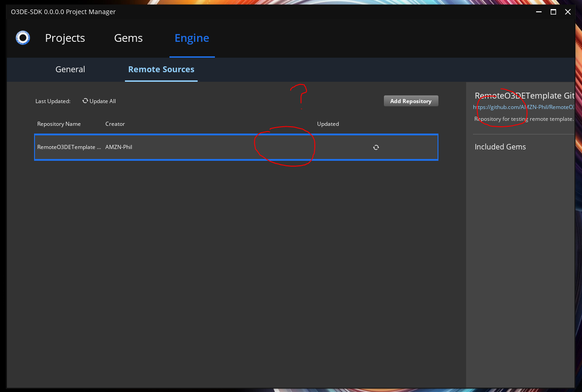Click the refresh icon in the RemoteO3DETemplate row

[x=376, y=147]
